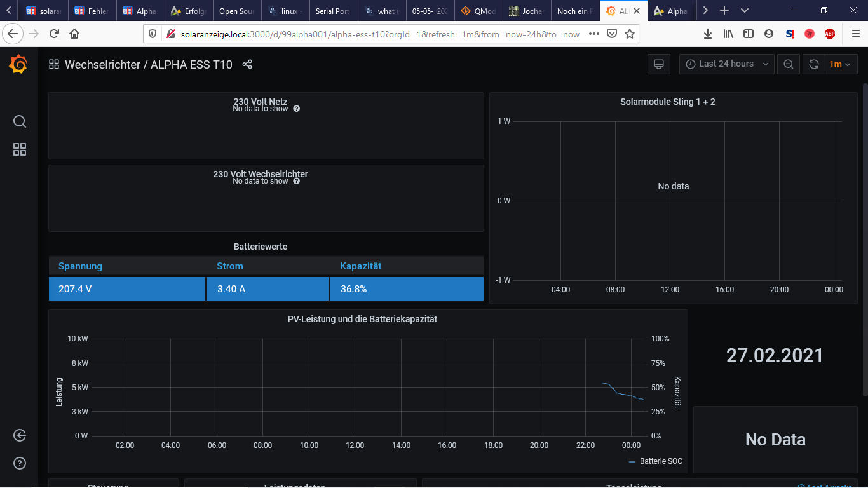Image resolution: width=868 pixels, height=488 pixels.
Task: Refresh the dashboard now
Action: 814,64
